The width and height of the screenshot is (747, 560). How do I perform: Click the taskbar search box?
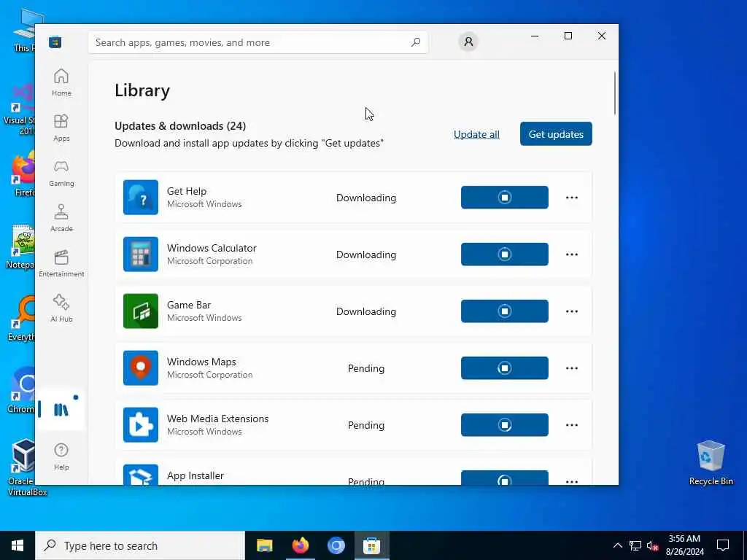[x=140, y=545]
